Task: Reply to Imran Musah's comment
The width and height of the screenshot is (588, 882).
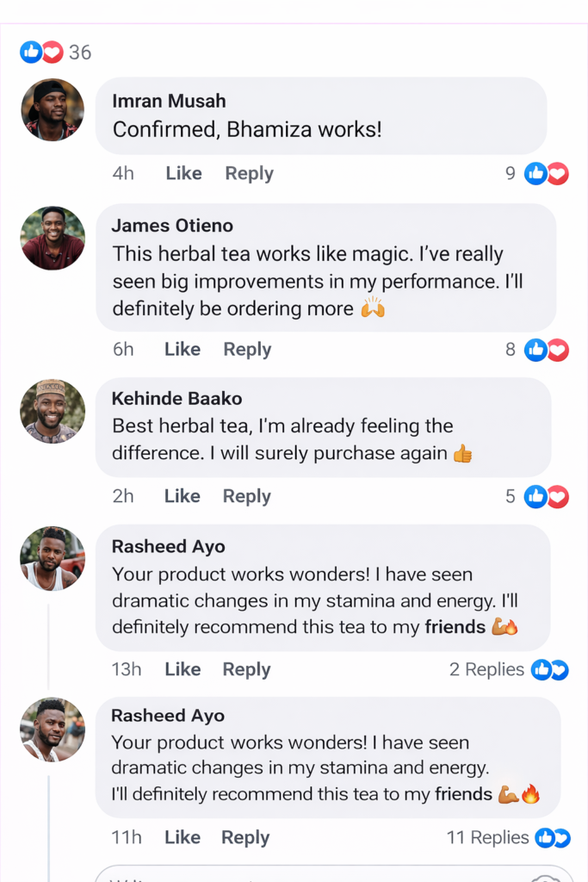Action: [249, 174]
